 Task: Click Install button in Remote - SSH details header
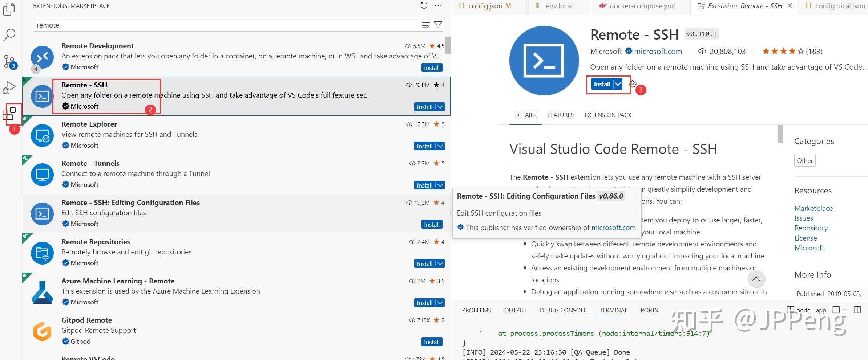tap(602, 84)
